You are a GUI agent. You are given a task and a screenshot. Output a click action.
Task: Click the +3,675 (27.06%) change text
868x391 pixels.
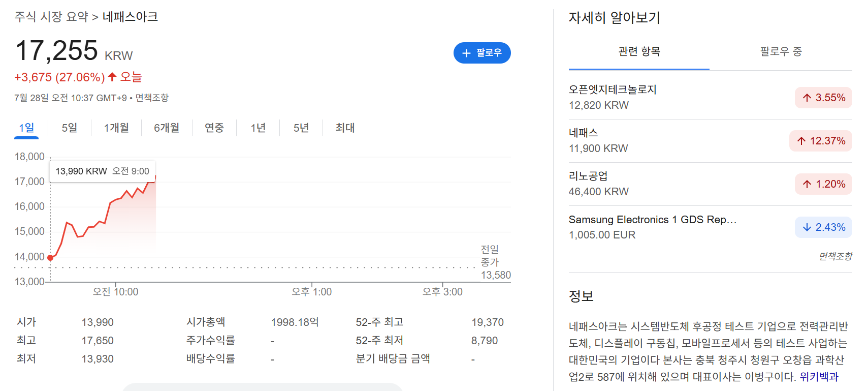click(x=59, y=77)
